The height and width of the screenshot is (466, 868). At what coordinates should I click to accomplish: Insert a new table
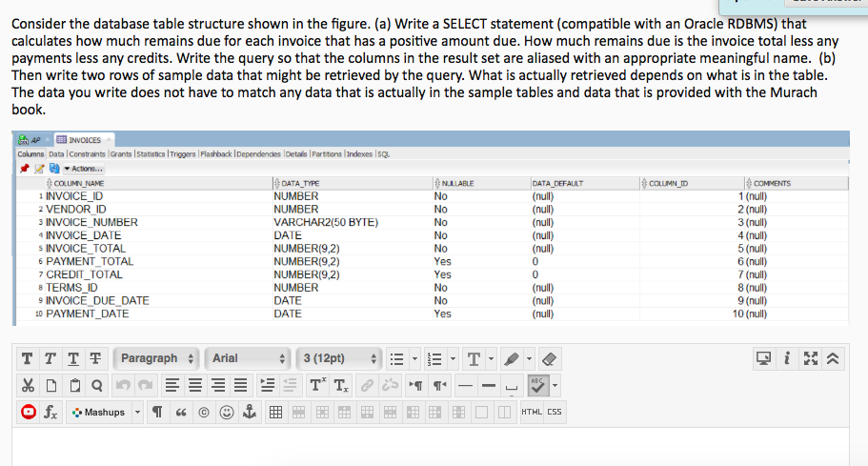(275, 412)
